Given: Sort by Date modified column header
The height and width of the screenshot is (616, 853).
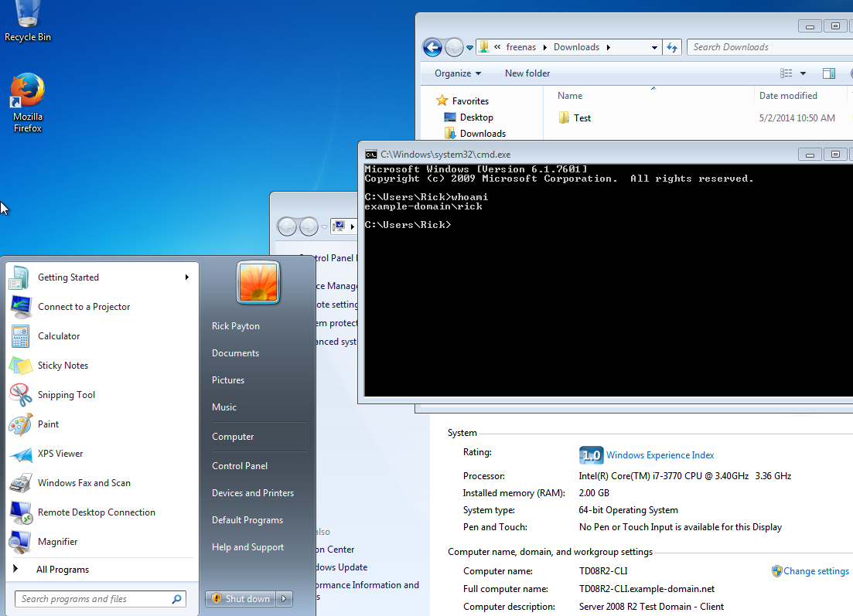Looking at the screenshot, I should coord(788,96).
